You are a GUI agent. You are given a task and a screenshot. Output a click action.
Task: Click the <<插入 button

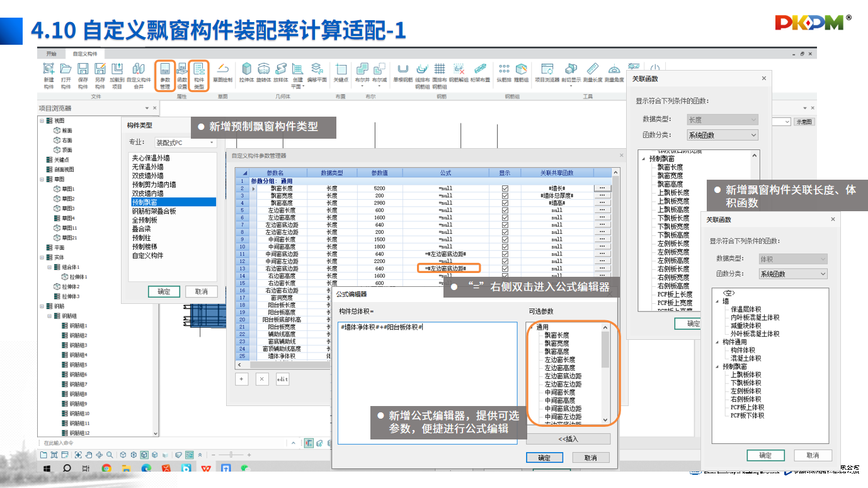point(568,439)
